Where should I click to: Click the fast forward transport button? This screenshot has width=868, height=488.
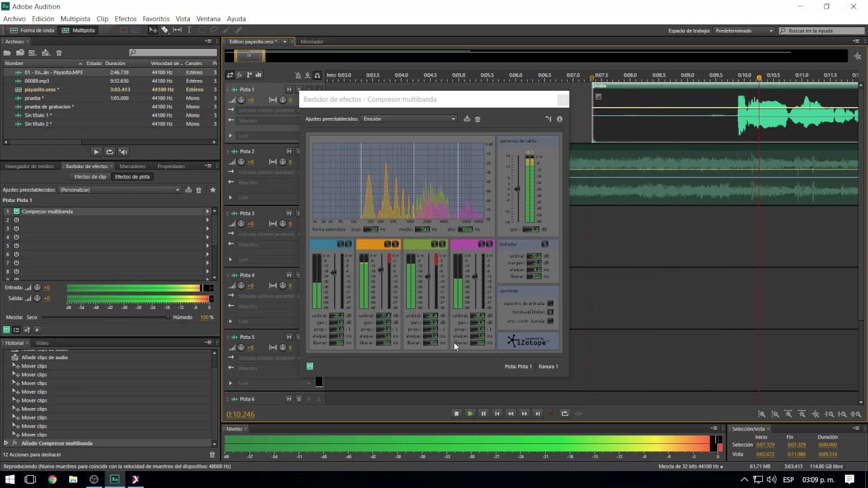click(524, 413)
